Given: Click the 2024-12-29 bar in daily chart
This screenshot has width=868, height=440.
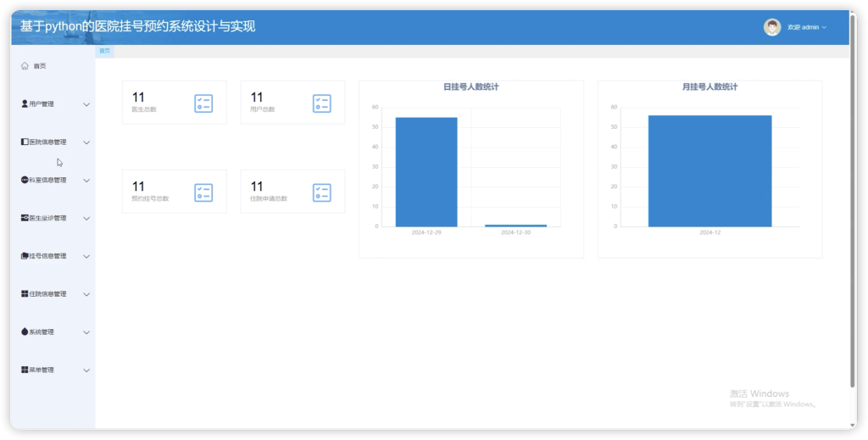Looking at the screenshot, I should click(x=426, y=172).
